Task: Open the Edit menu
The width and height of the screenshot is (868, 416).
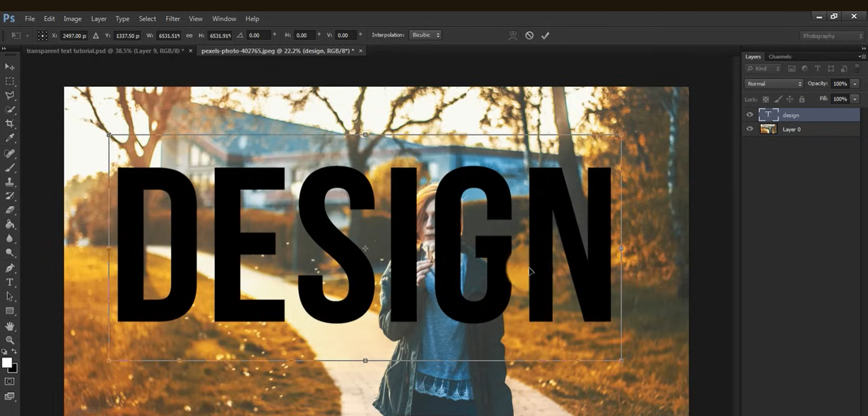Action: pos(50,18)
